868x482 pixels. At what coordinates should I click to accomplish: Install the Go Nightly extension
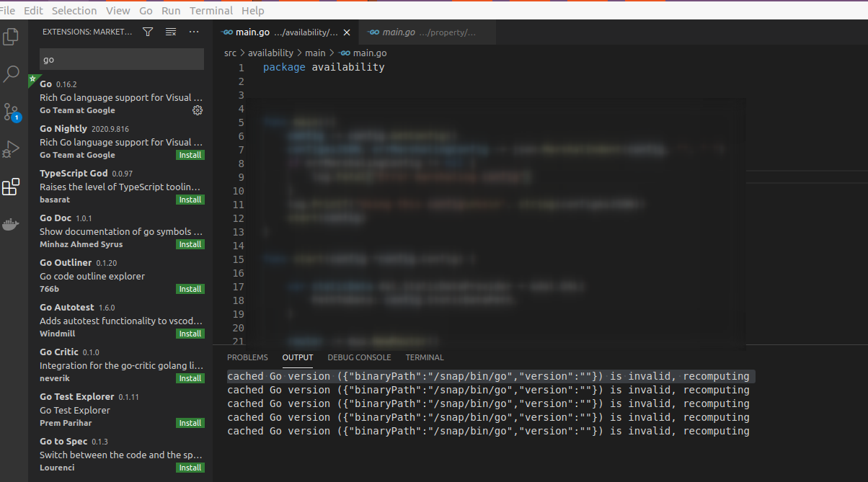(x=190, y=154)
